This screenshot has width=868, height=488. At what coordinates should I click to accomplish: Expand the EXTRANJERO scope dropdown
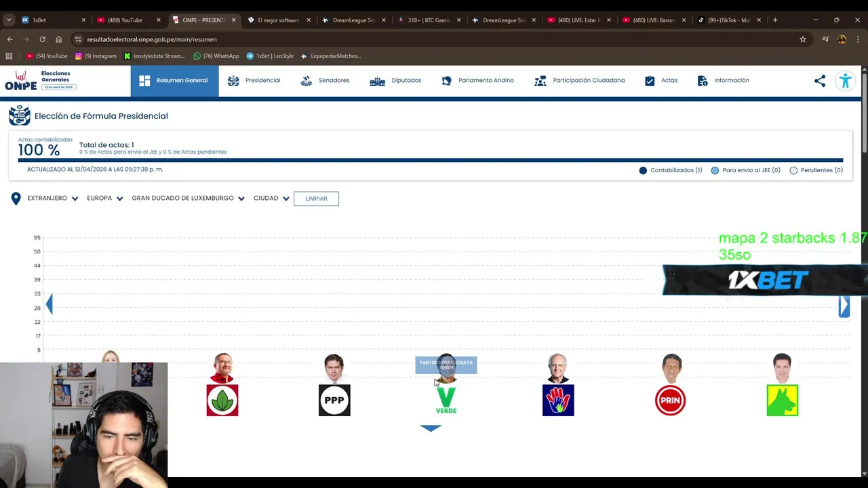point(53,199)
